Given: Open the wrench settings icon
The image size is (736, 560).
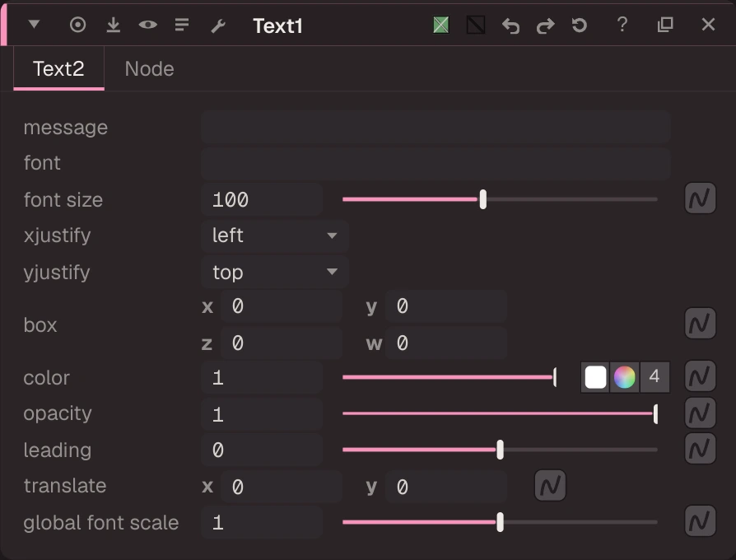Looking at the screenshot, I should click(218, 26).
